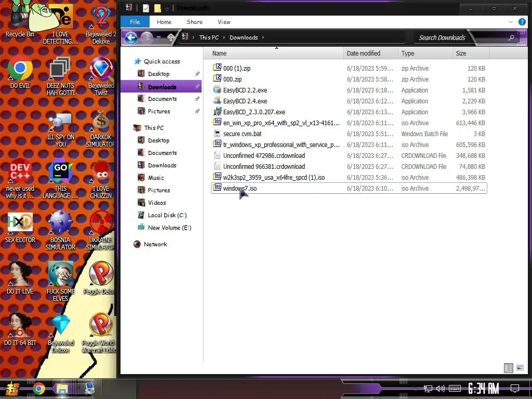Screen dimensions: 532x399
Task: Open I LOVE CHUZZIN desktop shortcut
Action: (x=101, y=179)
